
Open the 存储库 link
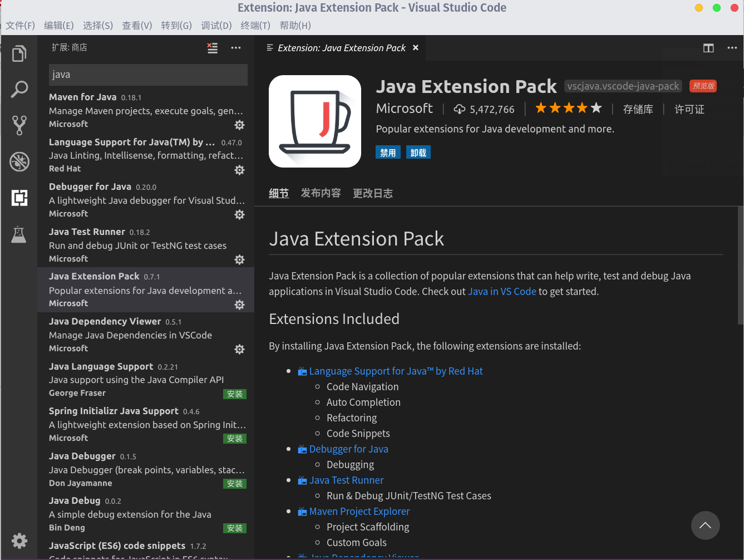click(x=638, y=109)
